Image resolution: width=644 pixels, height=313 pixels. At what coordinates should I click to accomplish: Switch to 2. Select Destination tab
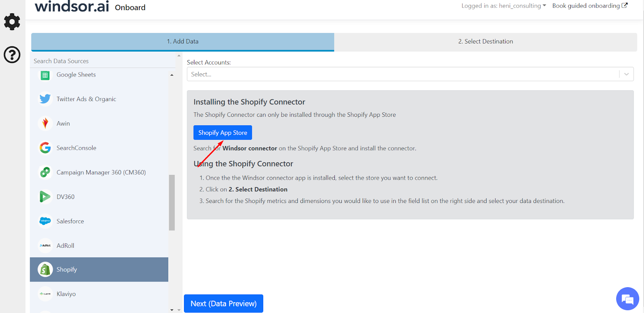coord(485,41)
